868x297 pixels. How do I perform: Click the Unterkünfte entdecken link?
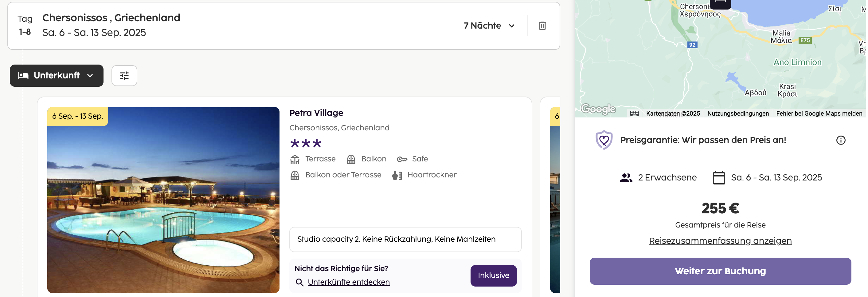pyautogui.click(x=348, y=282)
